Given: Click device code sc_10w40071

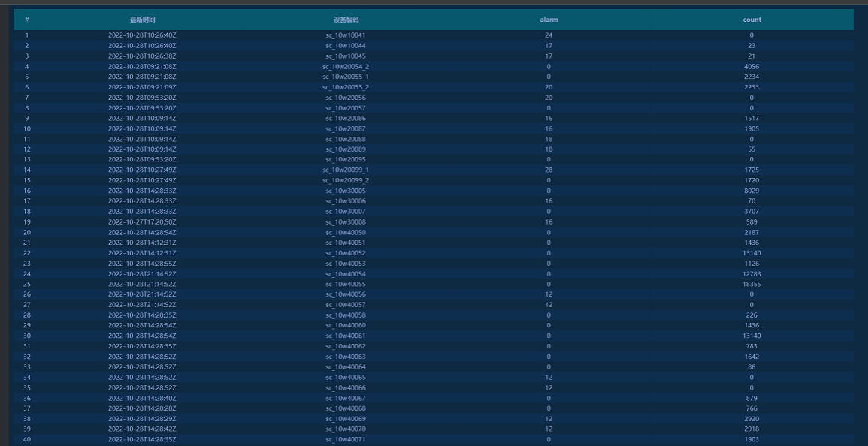Looking at the screenshot, I should coord(346,439).
